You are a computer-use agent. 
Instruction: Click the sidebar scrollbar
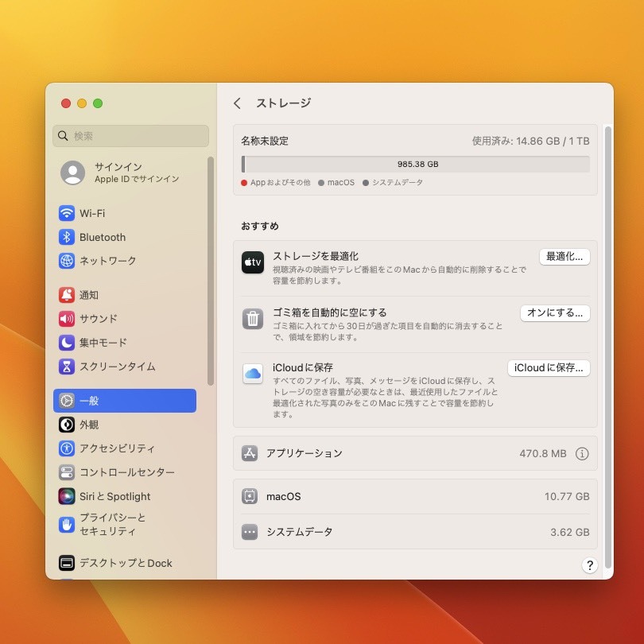[x=211, y=271]
